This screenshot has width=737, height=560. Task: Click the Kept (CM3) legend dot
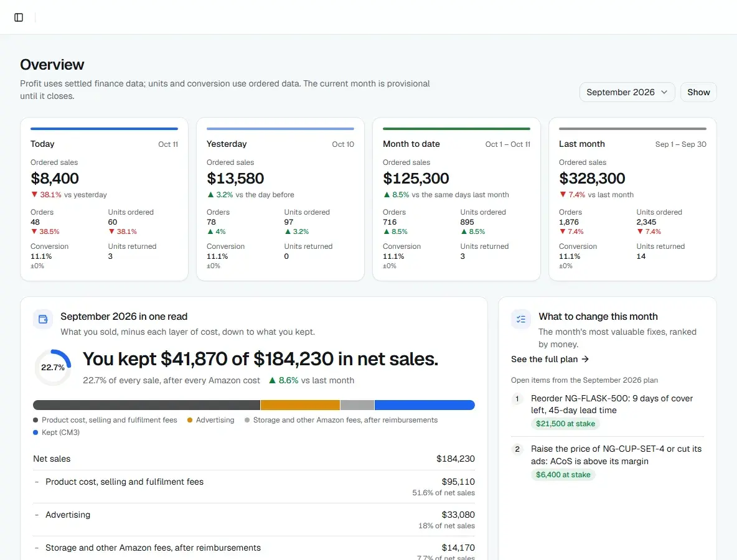coord(35,432)
